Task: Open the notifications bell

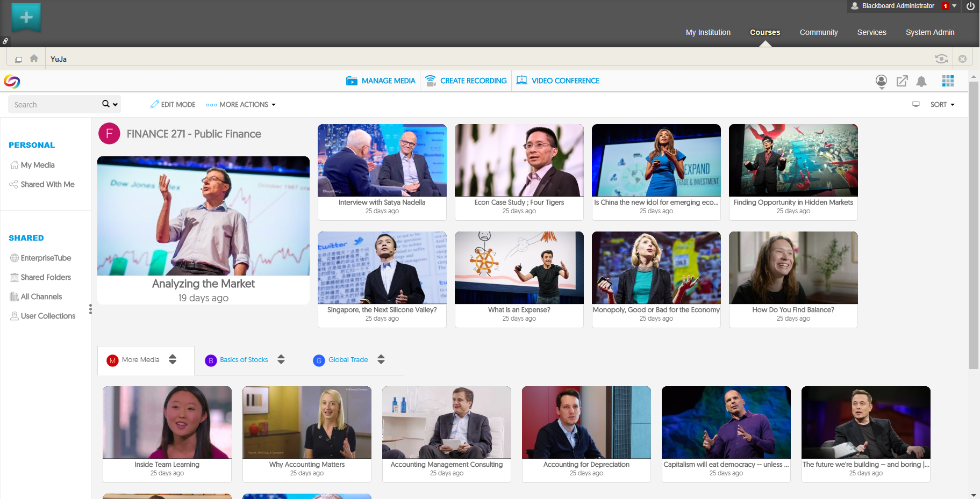Action: point(921,81)
